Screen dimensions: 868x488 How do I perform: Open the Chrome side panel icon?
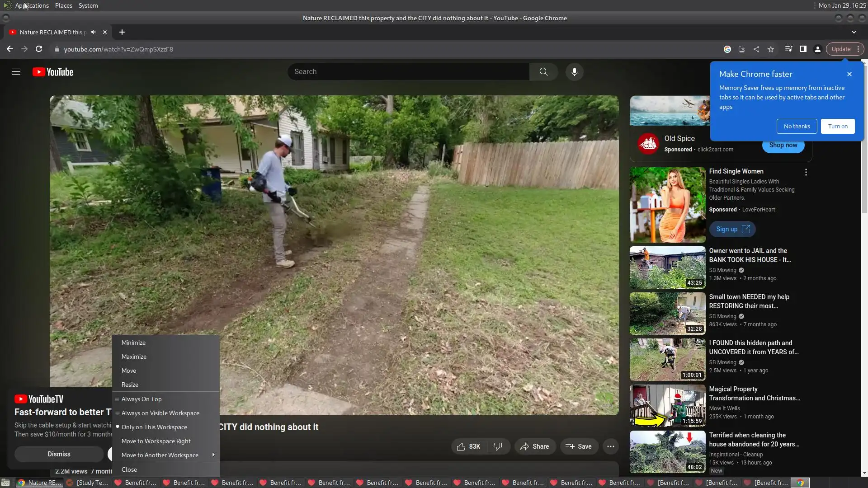coord(803,49)
